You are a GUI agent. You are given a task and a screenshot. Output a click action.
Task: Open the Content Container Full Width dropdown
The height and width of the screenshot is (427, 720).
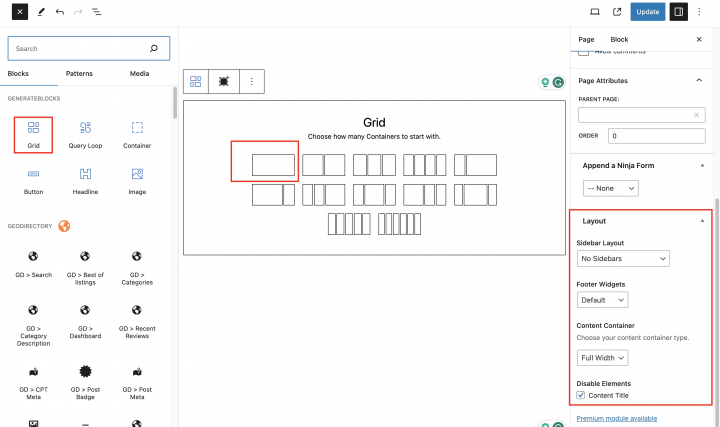[602, 357]
